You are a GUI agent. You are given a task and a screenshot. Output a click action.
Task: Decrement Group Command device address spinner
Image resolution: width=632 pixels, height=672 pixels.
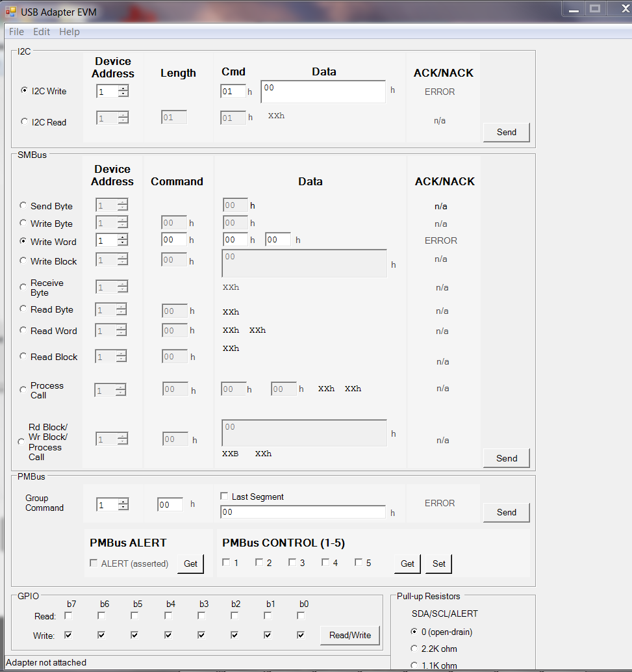(123, 508)
